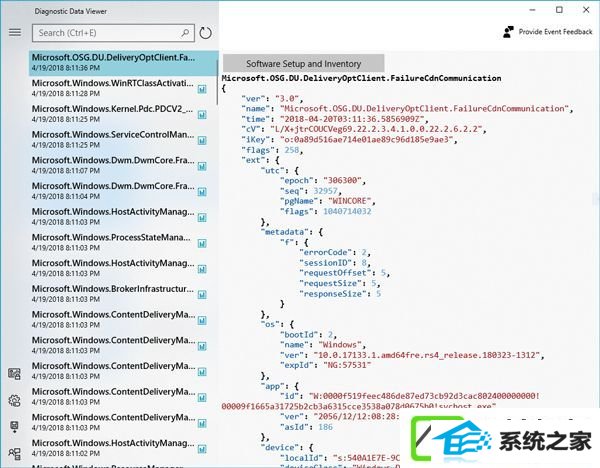This screenshot has width=600, height=468.
Task: Click sampling icon on 8:11:02 PM HostActivityManager row
Action: pyautogui.click(x=202, y=449)
